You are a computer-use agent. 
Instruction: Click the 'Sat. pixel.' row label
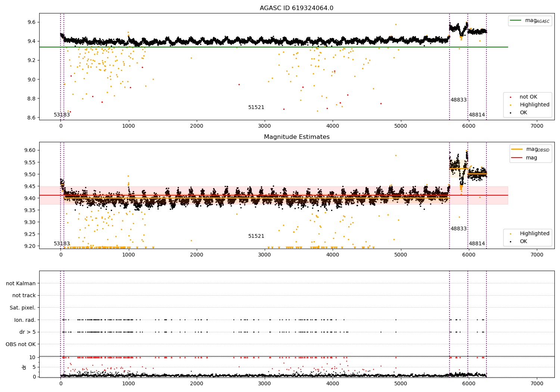coord(22,308)
